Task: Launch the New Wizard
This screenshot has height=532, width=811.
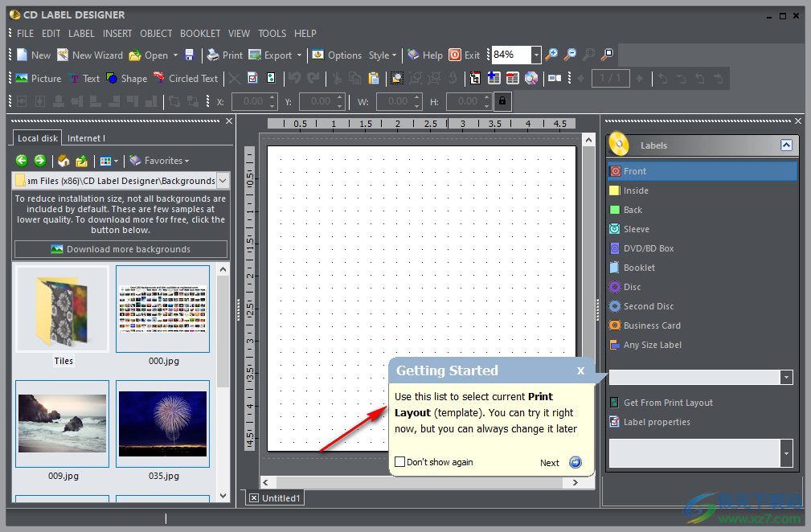Action: [x=90, y=55]
